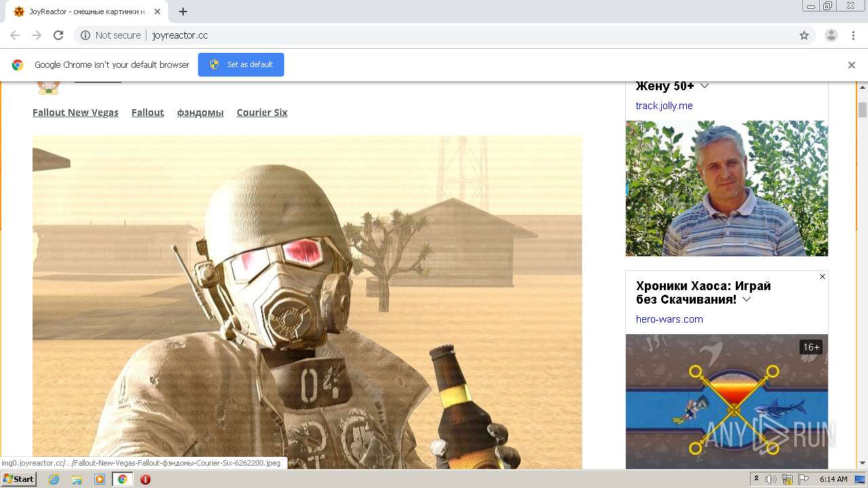The height and width of the screenshot is (488, 868).
Task: Launch Opera from the taskbar
Action: [x=145, y=479]
